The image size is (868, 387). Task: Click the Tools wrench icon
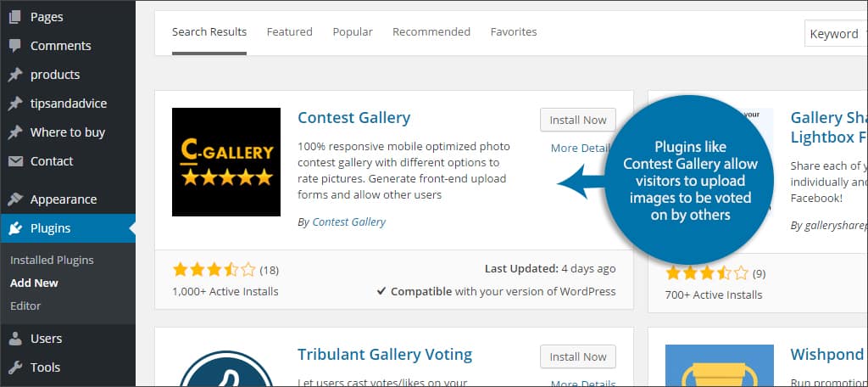(15, 367)
